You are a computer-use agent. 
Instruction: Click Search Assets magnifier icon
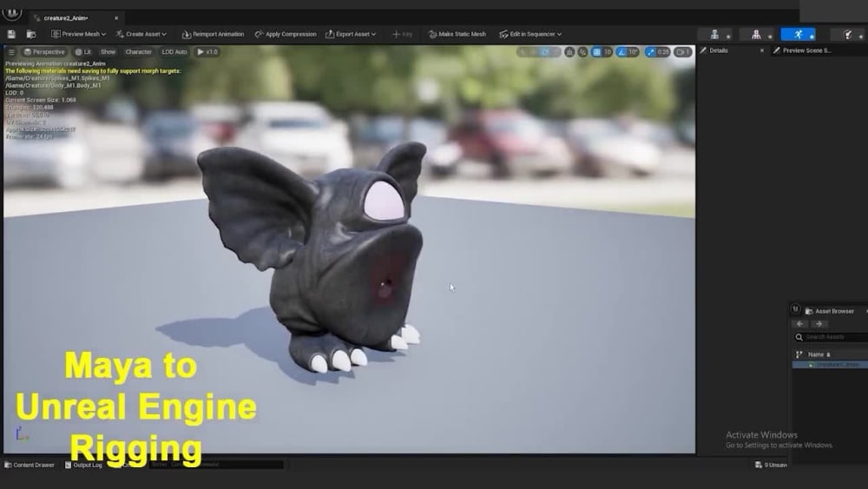pyautogui.click(x=799, y=337)
